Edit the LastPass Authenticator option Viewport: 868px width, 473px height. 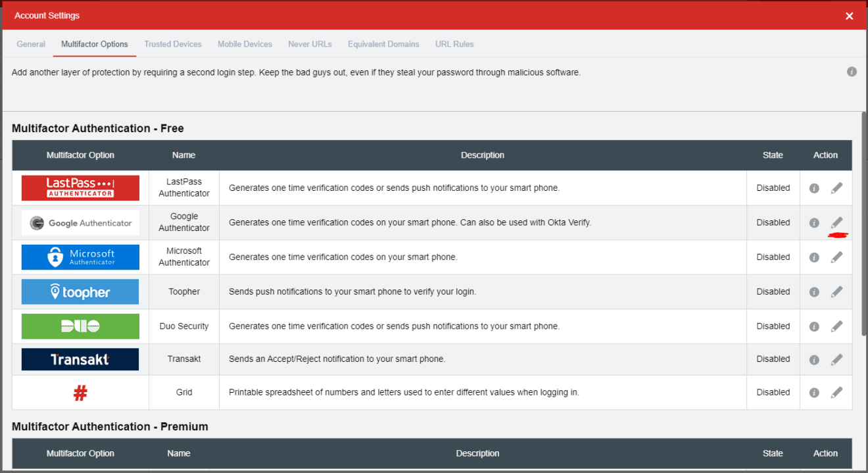point(836,188)
